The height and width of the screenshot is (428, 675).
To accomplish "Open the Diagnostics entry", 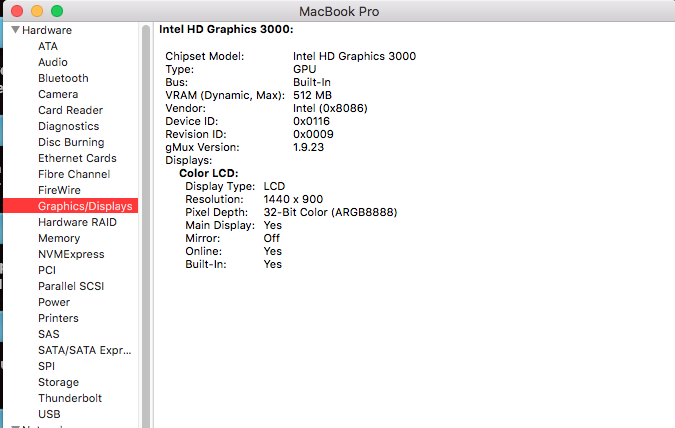I will coord(68,126).
